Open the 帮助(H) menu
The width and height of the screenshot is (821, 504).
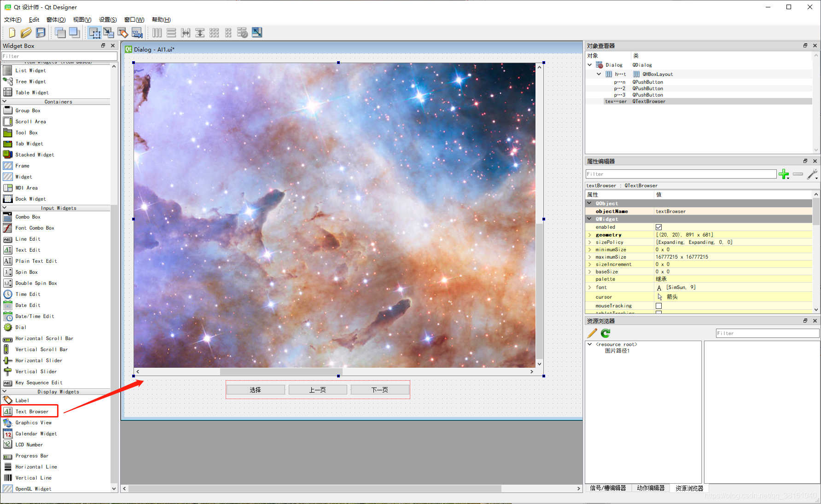point(161,19)
